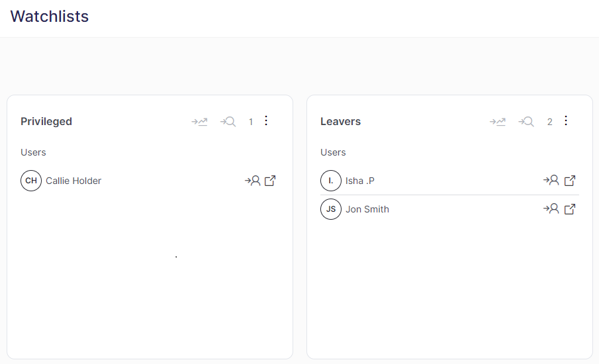Viewport: 599px width, 364px height.
Task: Click the user arrow icon for Isha .P
Action: click(x=551, y=181)
